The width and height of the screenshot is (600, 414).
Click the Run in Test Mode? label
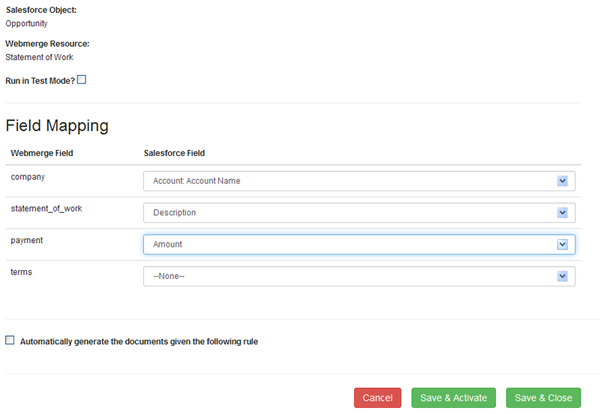coord(40,81)
